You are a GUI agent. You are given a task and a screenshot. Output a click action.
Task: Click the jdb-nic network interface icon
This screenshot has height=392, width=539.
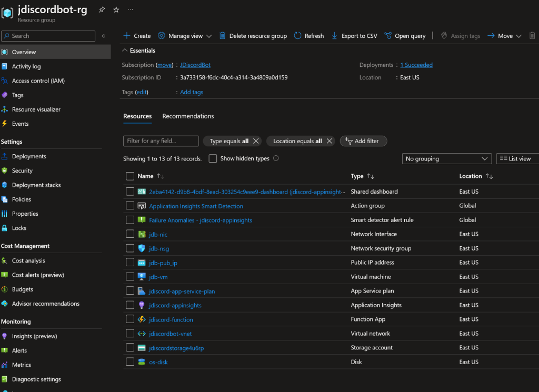pyautogui.click(x=142, y=234)
